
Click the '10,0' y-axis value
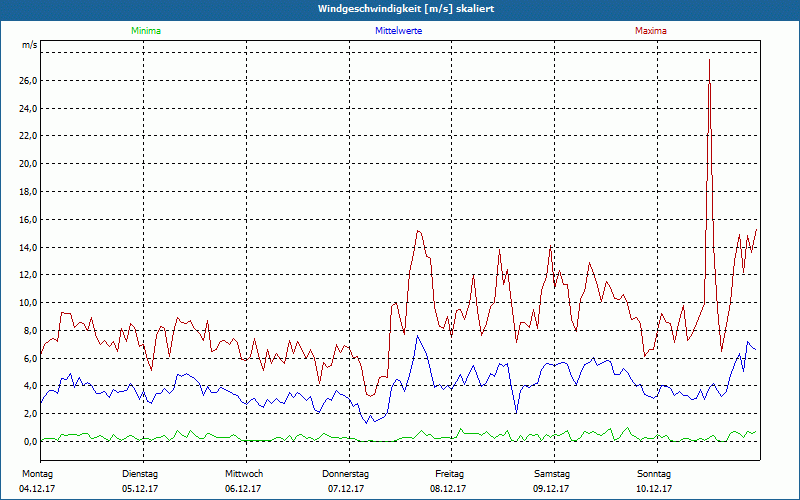[27, 303]
